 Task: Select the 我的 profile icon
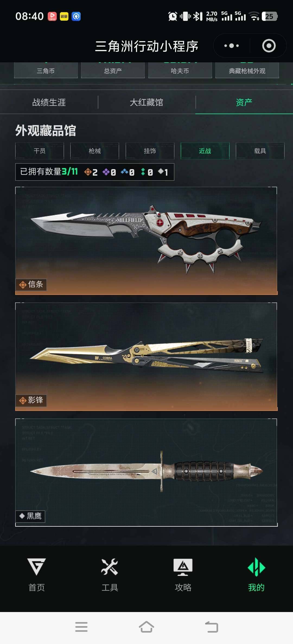coord(256,567)
